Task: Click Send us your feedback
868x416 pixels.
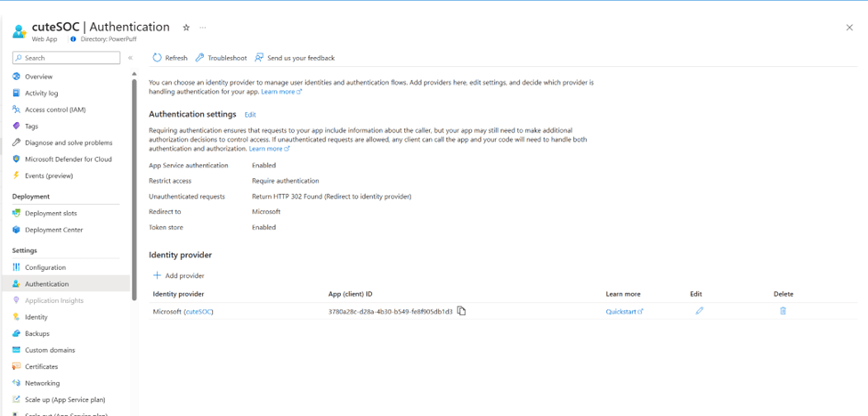Action: pos(295,58)
